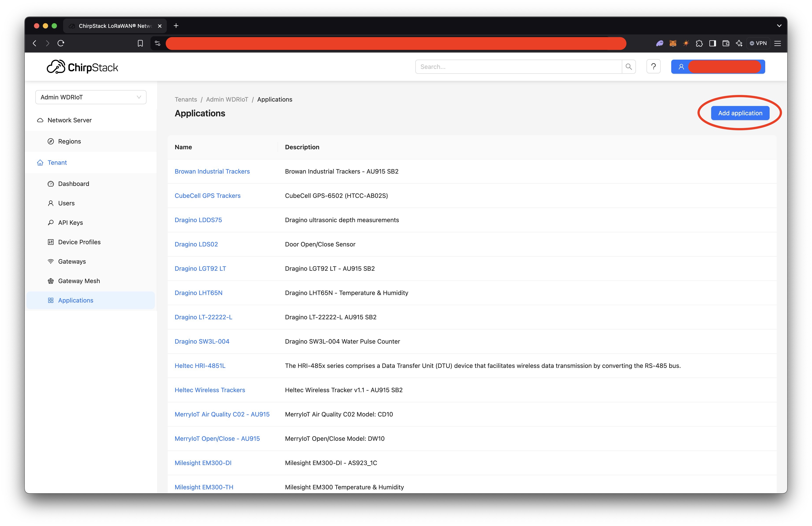The image size is (812, 526).
Task: Click 'Door Open/Close Sensor' description text
Action: [320, 244]
